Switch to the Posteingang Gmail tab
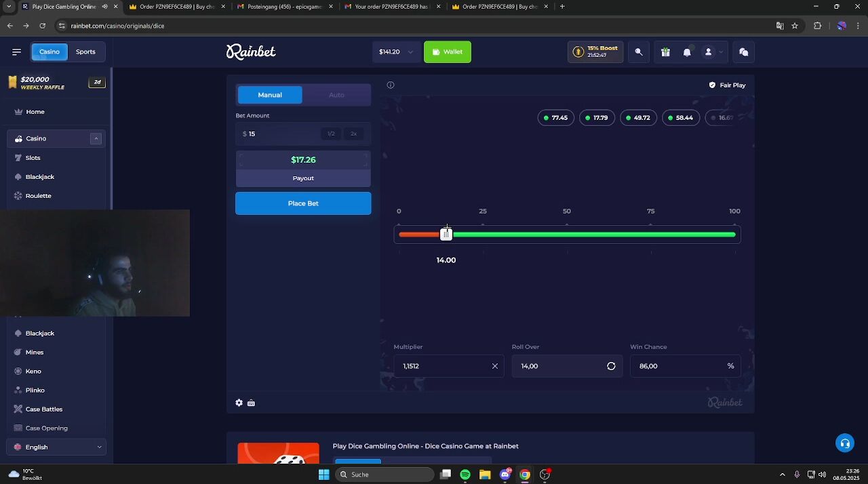This screenshot has width=868, height=484. point(284,7)
